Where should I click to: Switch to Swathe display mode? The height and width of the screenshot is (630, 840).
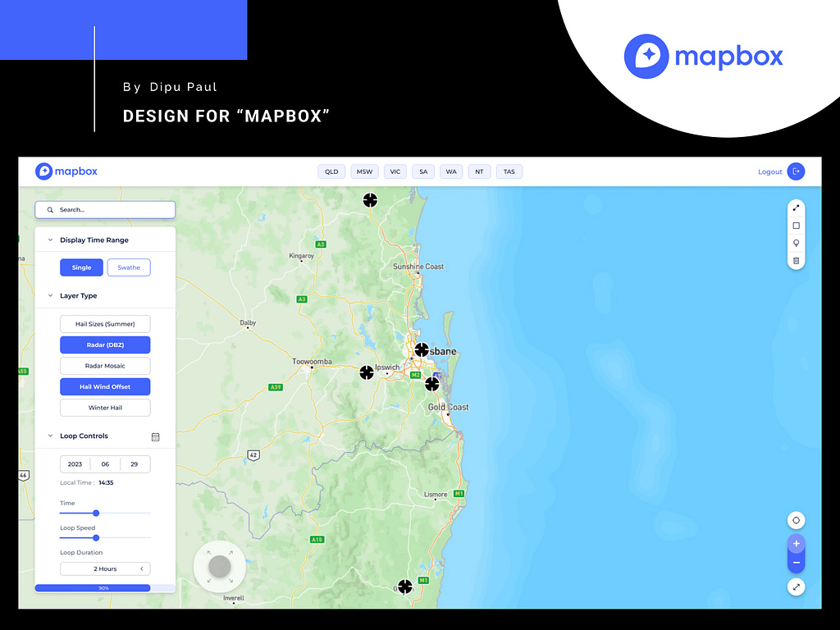[x=128, y=267]
